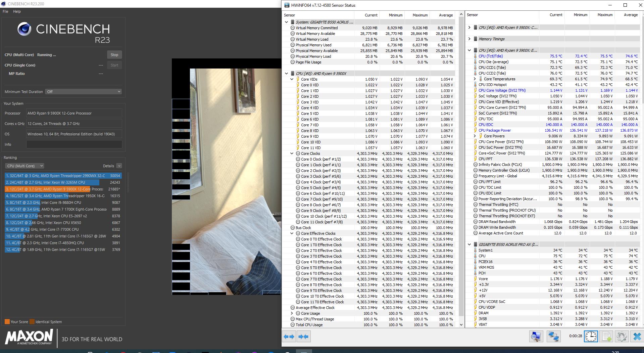Click the bolt icon next to CPU Package Power
Image resolution: width=644 pixels, height=353 pixels.
(x=475, y=130)
